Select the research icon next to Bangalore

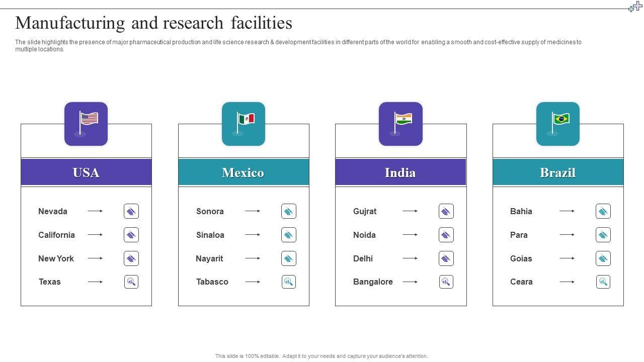click(446, 282)
